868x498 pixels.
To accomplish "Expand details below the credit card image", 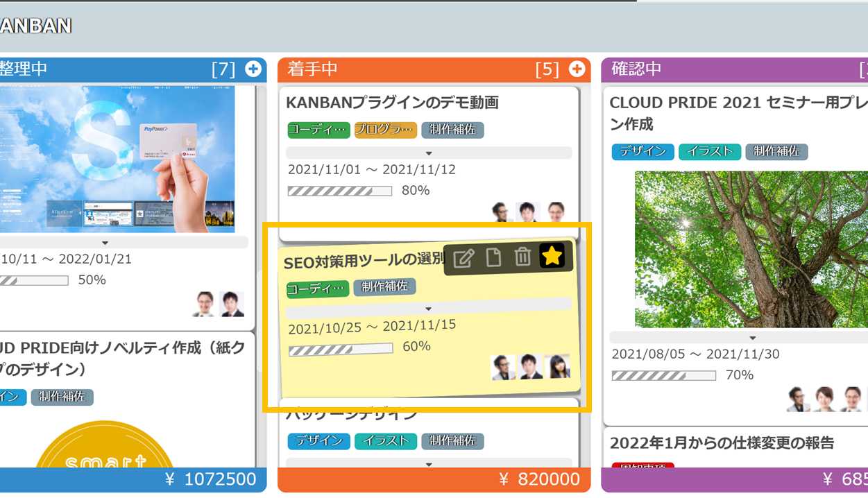I will (x=105, y=243).
